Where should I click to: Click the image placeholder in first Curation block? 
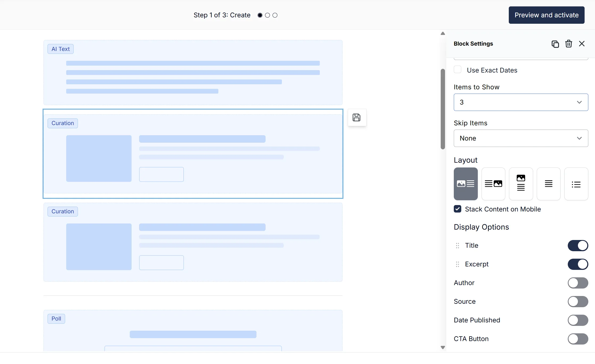pos(99,159)
